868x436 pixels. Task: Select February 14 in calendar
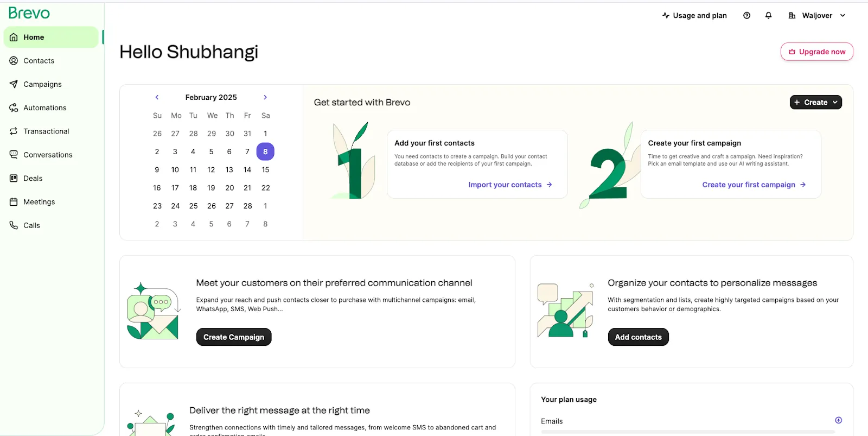[x=247, y=169]
